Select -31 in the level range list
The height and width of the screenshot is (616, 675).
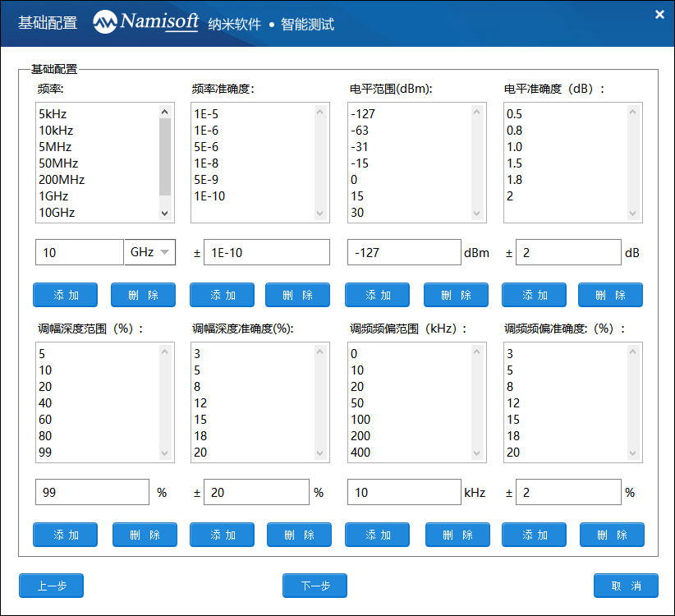click(x=359, y=147)
